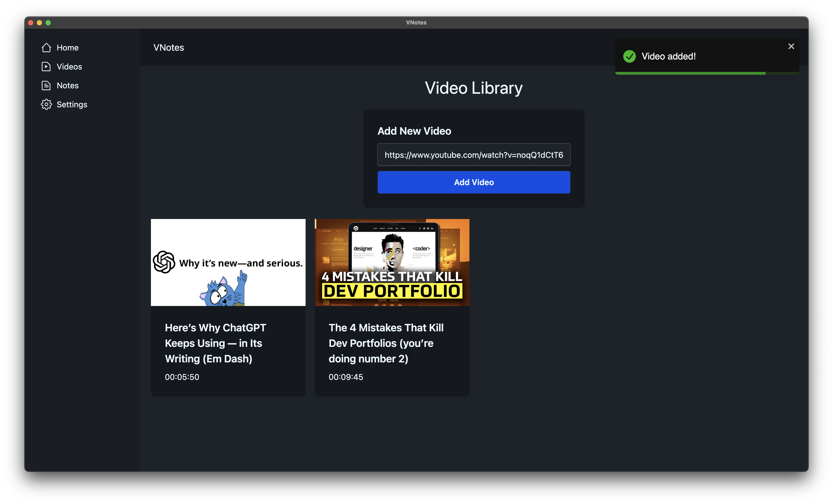Click the VNotes header title
The image size is (833, 504).
pos(169,48)
